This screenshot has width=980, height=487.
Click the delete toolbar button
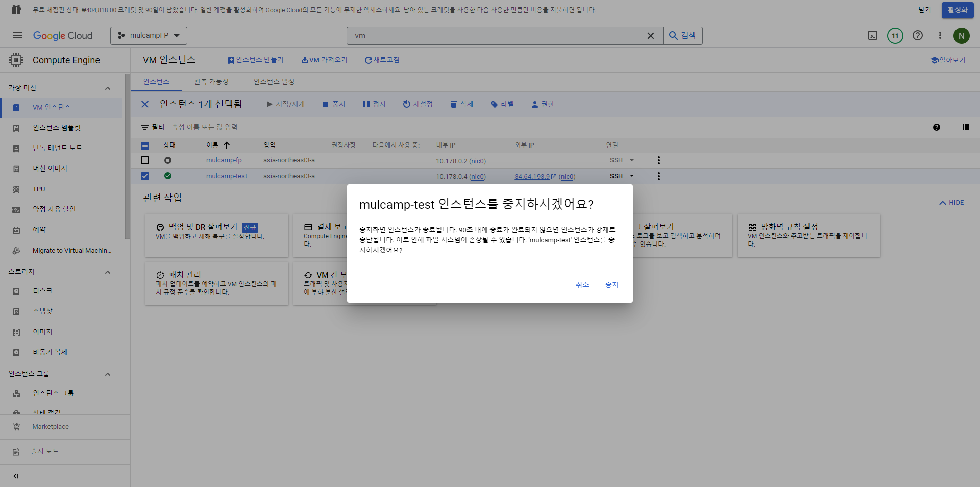pyautogui.click(x=461, y=104)
